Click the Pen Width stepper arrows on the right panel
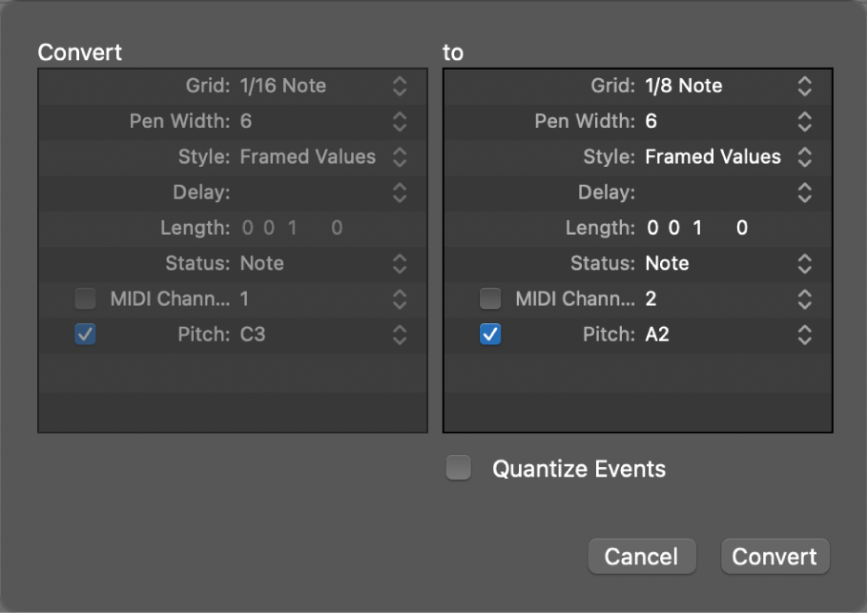Viewport: 868px width, 614px height. (x=804, y=121)
